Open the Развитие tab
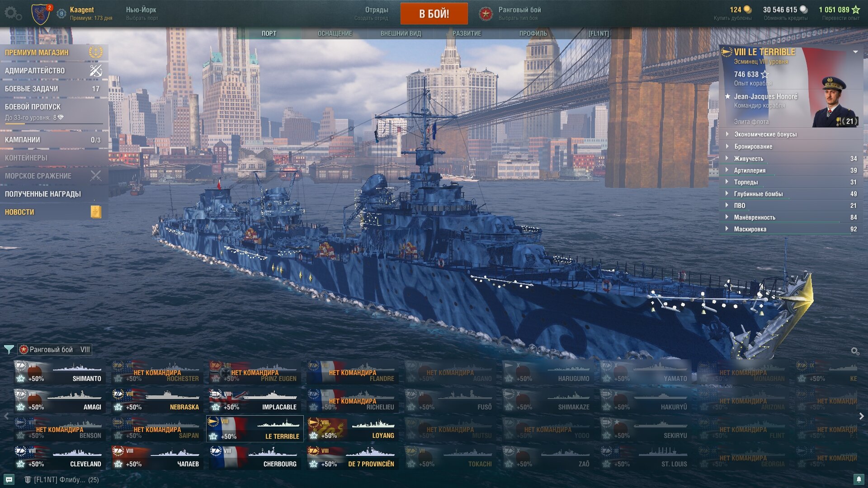The image size is (868, 488). [x=467, y=33]
